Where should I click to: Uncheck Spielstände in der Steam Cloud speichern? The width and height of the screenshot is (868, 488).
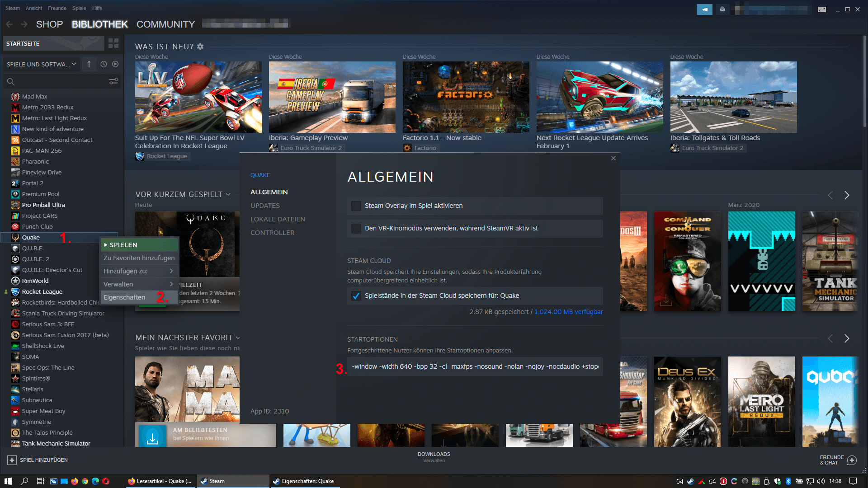pyautogui.click(x=356, y=296)
